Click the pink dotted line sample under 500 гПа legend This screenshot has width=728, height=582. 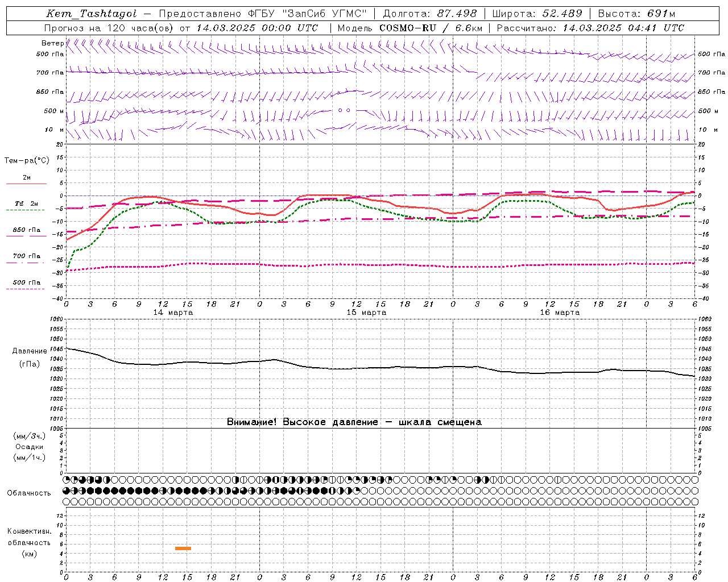(25, 289)
